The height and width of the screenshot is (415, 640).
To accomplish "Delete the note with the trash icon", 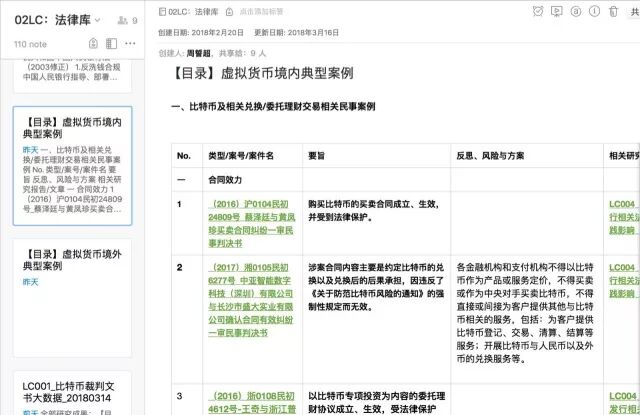I will [x=613, y=11].
